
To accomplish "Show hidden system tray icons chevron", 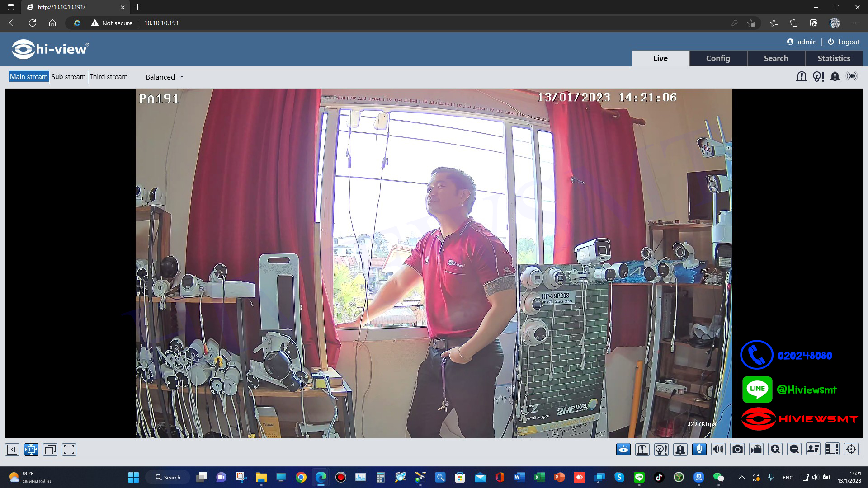I will coord(741,477).
